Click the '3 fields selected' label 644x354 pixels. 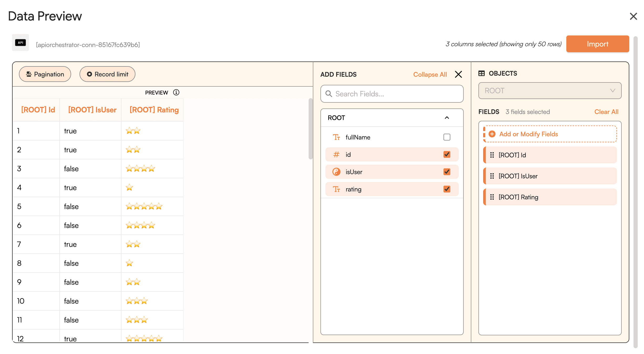click(527, 112)
